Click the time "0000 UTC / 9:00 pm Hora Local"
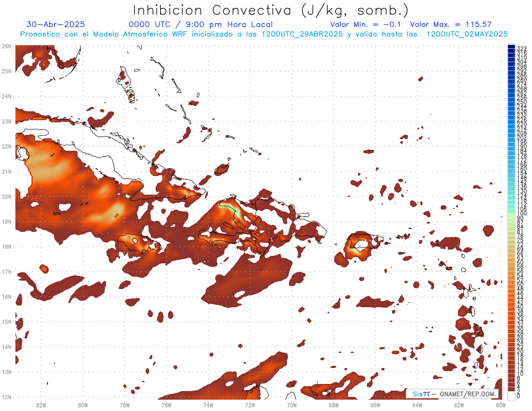Screen dimensions: 532x411 coord(201,24)
